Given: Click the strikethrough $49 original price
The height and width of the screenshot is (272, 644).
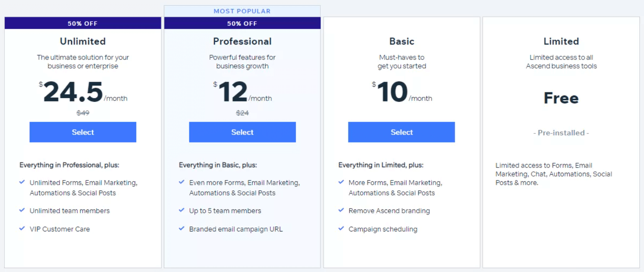Looking at the screenshot, I should tap(82, 113).
